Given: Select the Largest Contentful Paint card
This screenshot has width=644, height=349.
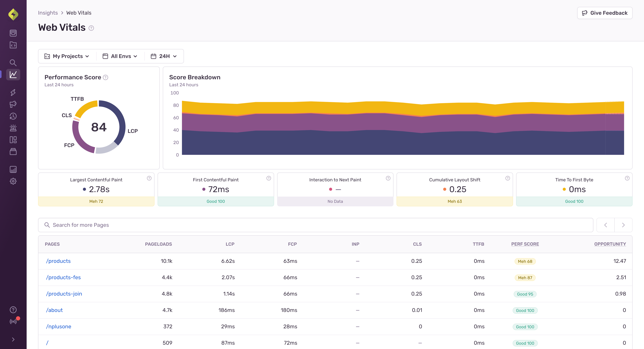Looking at the screenshot, I should 96,189.
